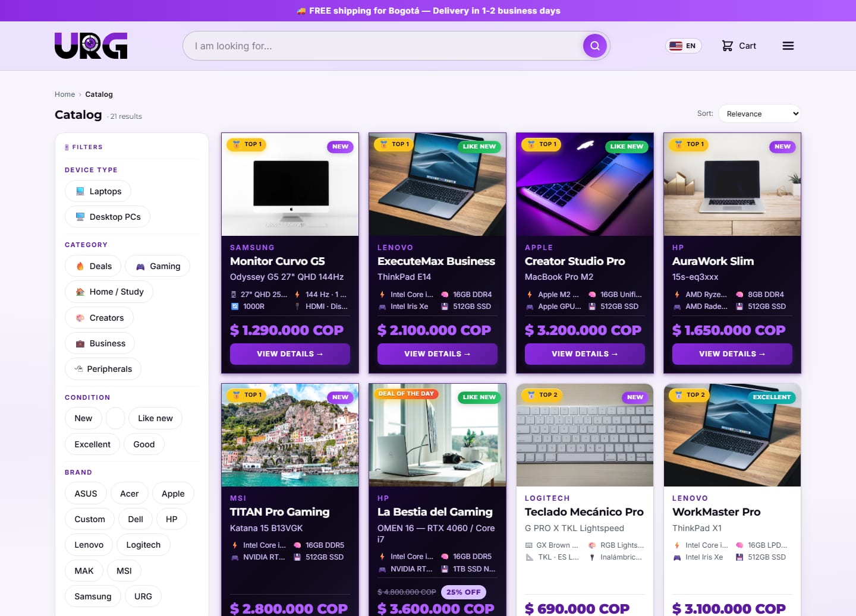The width and height of the screenshot is (856, 616).
Task: Open the shopping cart
Action: coord(739,46)
